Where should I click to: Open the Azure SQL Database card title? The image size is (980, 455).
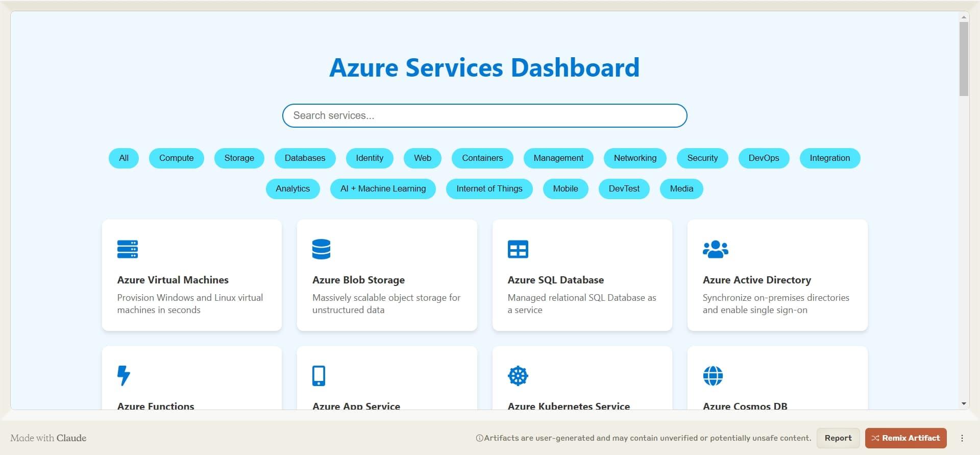tap(555, 280)
